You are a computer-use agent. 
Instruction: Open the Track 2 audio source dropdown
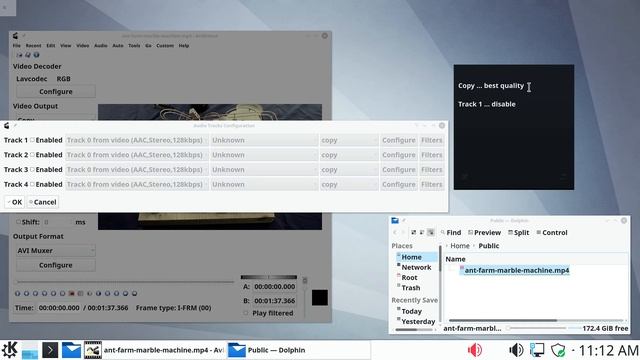137,155
